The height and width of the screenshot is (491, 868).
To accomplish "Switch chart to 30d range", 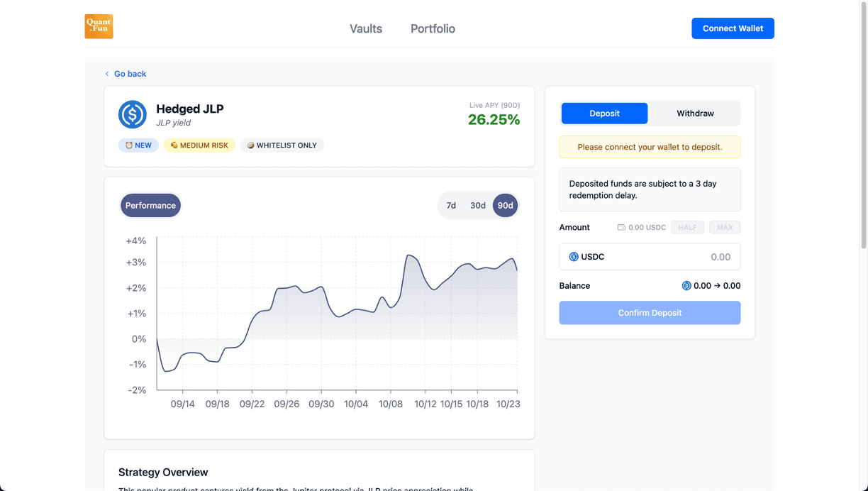I will point(478,206).
